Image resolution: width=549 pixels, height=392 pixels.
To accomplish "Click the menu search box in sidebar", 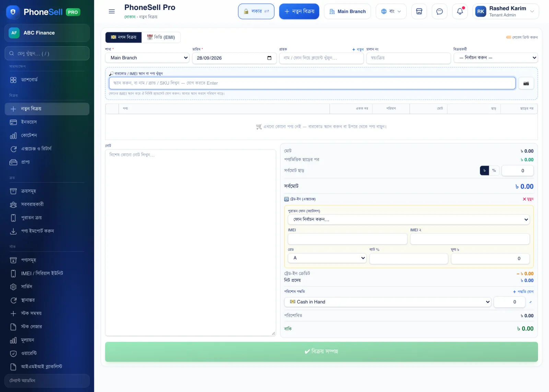I will click(x=47, y=54).
